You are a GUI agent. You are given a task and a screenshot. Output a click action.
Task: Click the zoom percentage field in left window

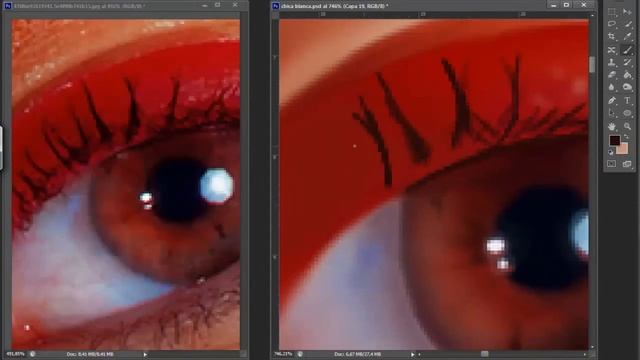16,354
